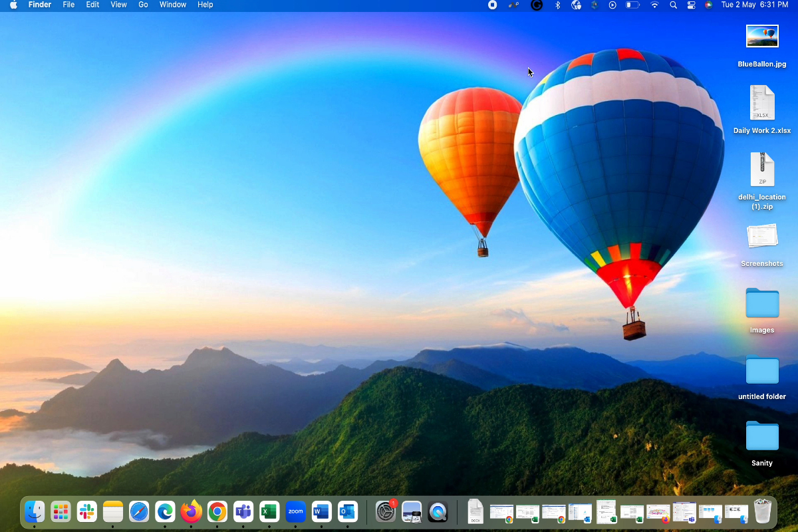
Task: Open Control Center in the menu bar
Action: [x=691, y=5]
